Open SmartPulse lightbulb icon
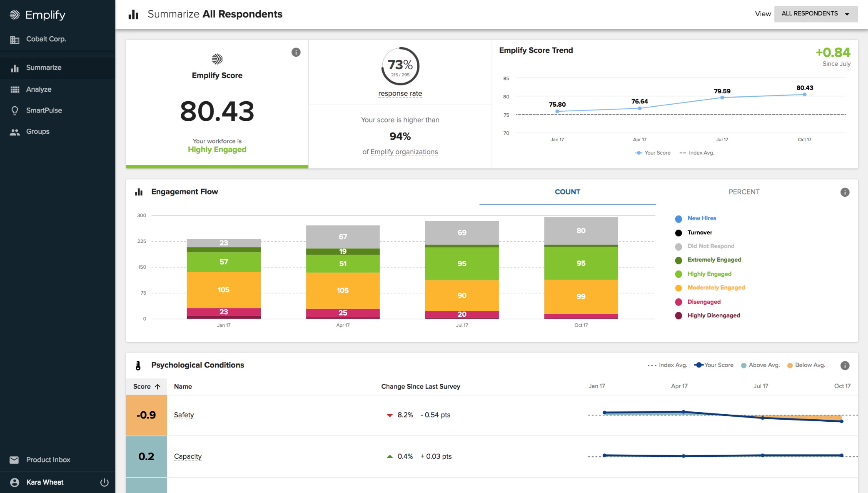Screen dimensions: 868x493 pyautogui.click(x=15, y=110)
